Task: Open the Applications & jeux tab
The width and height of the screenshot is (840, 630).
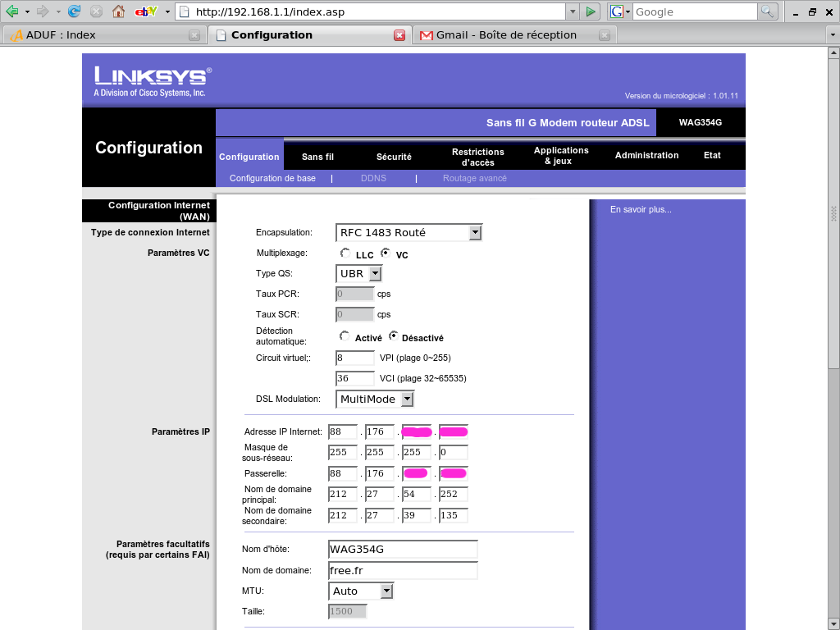Action: point(561,155)
